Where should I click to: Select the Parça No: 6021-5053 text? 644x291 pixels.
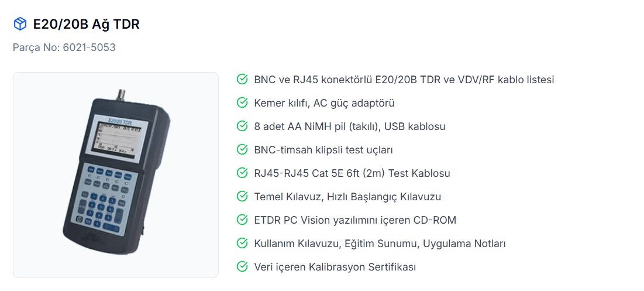(64, 47)
